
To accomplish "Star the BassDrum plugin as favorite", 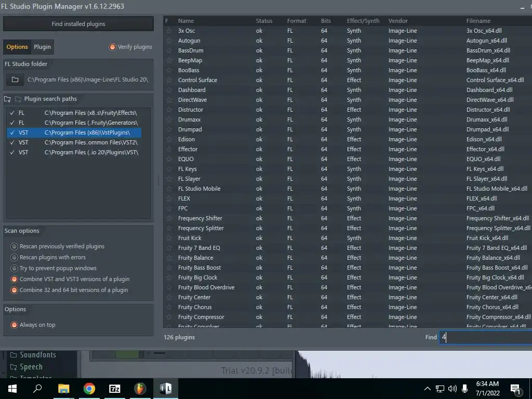I will click(x=169, y=50).
